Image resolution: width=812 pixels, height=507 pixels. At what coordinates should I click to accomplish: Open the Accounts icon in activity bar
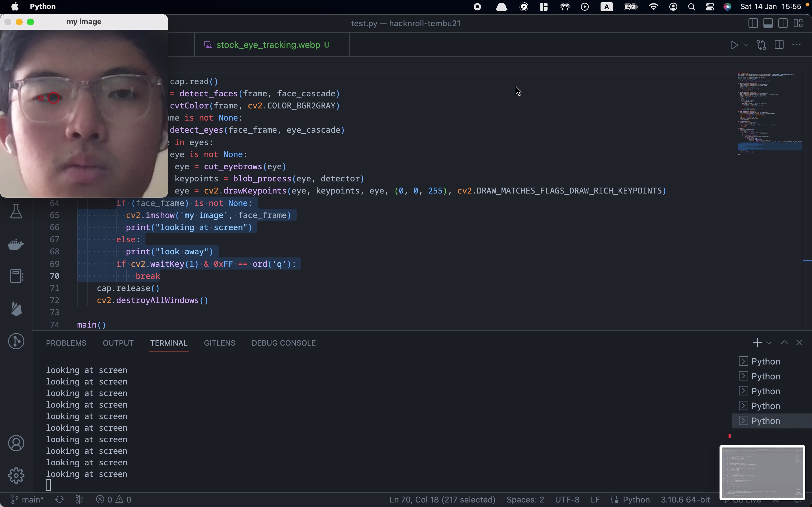click(x=16, y=443)
